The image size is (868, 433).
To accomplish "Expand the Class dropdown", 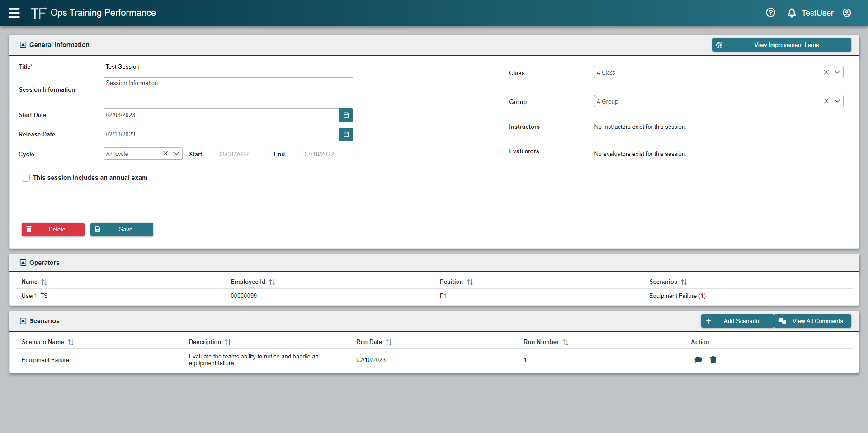I will click(837, 72).
